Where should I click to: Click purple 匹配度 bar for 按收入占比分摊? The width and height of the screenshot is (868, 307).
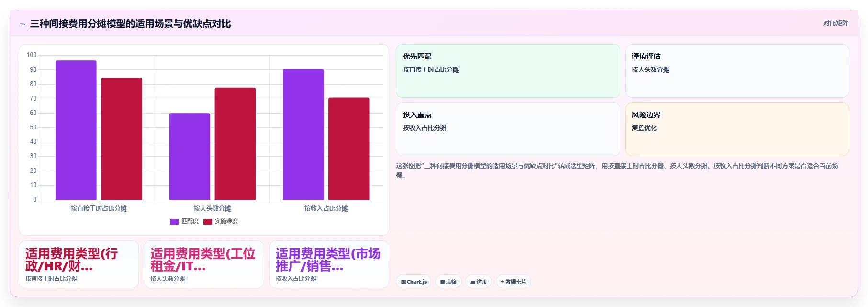click(304, 134)
